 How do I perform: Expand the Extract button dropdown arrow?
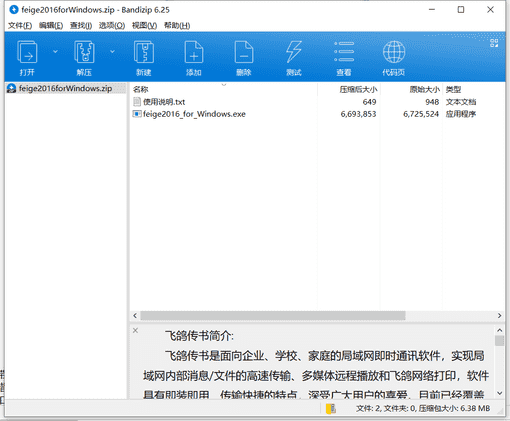point(112,52)
